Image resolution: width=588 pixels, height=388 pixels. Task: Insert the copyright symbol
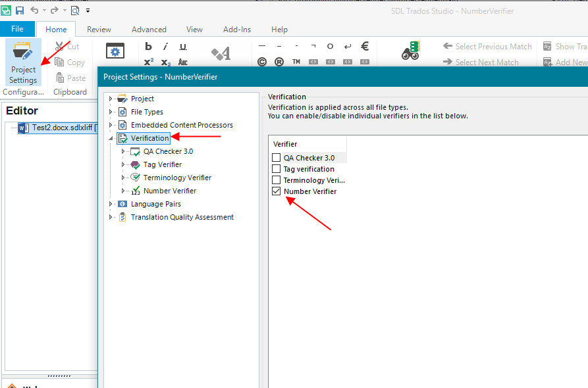(262, 62)
